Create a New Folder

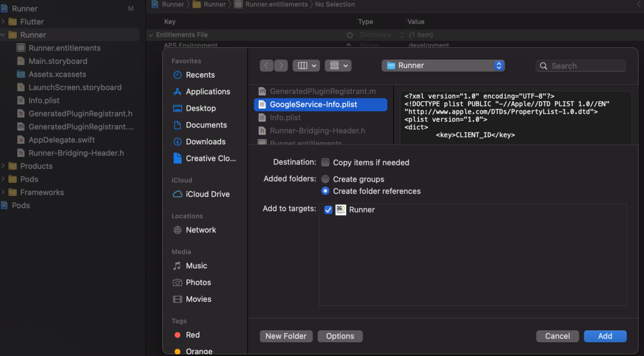[286, 336]
